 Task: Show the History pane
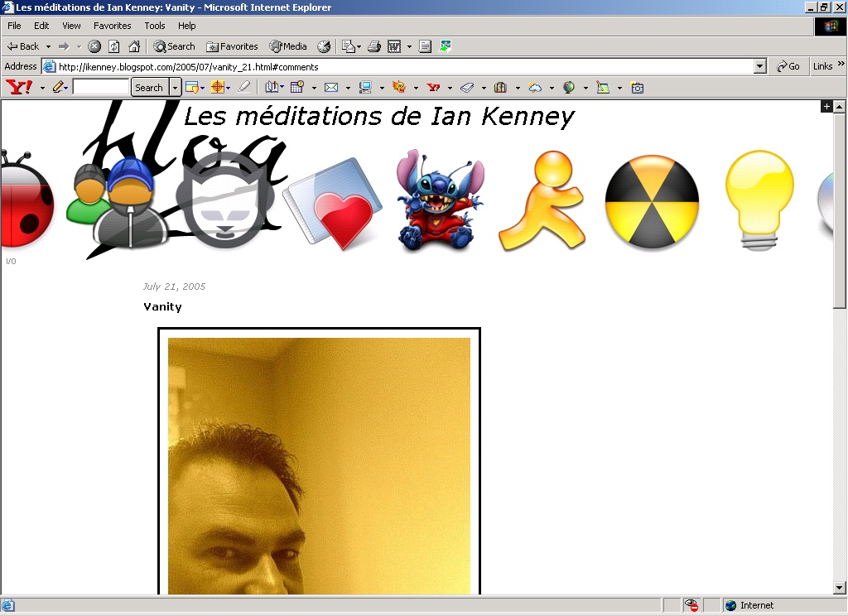coord(324,46)
